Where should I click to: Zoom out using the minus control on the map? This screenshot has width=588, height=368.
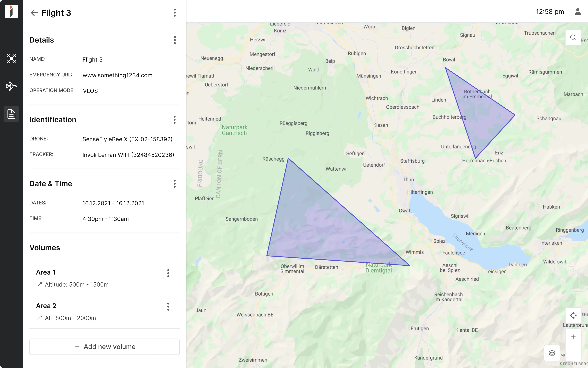[x=573, y=353]
